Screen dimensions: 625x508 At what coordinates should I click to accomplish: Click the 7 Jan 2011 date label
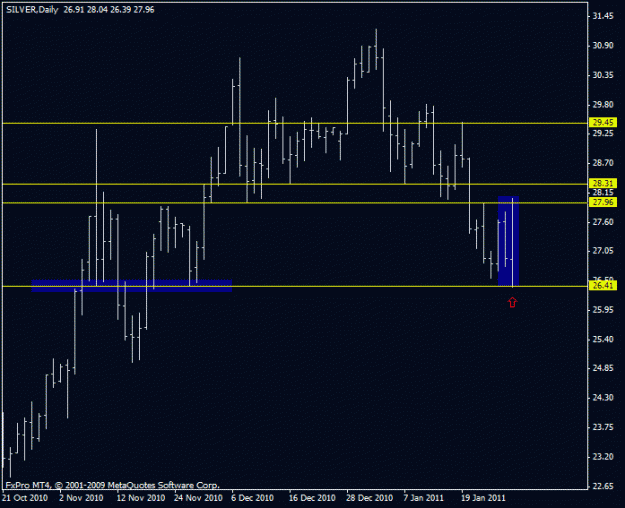click(x=424, y=498)
